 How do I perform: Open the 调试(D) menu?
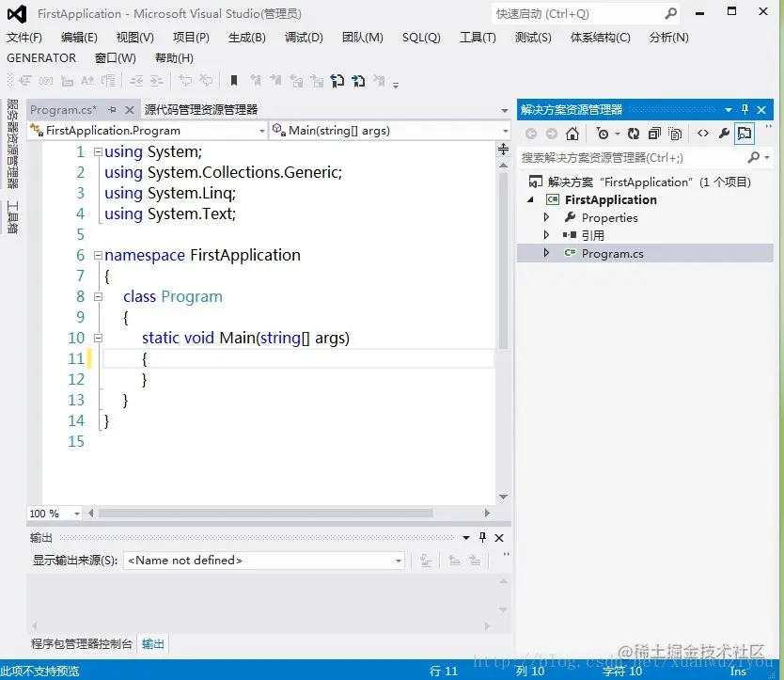pyautogui.click(x=304, y=38)
